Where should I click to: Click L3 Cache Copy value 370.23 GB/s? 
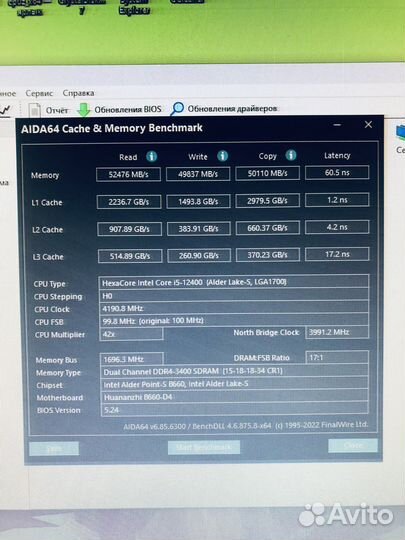tap(268, 255)
